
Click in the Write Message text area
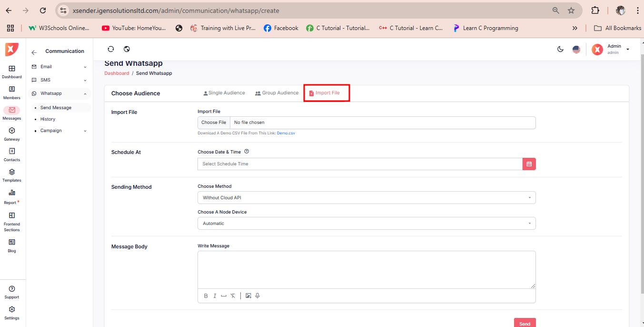point(366,269)
